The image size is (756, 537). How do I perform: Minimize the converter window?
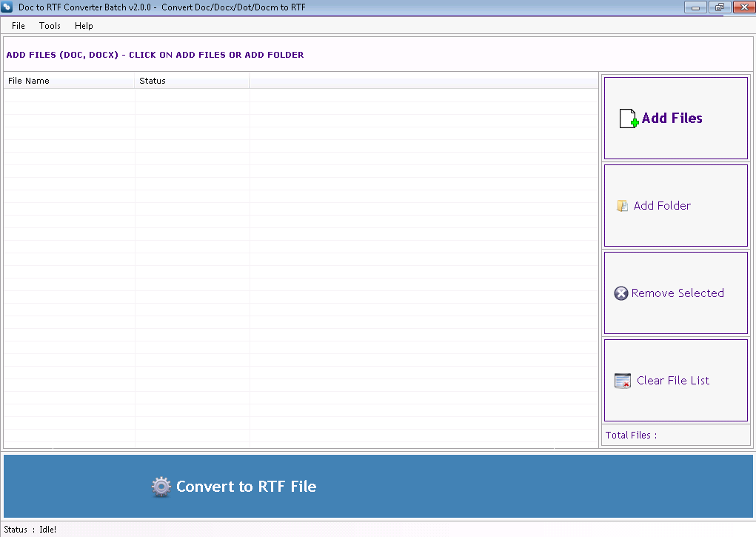pyautogui.click(x=695, y=7)
